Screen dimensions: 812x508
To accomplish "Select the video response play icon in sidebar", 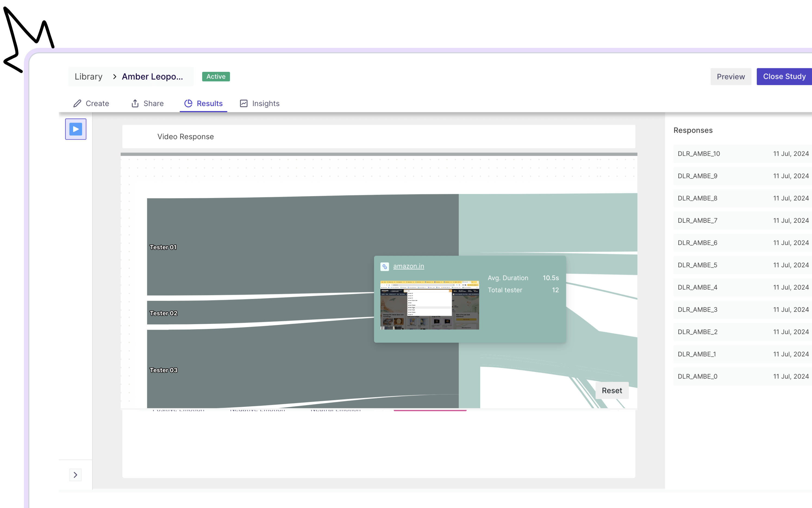I will [x=76, y=129].
